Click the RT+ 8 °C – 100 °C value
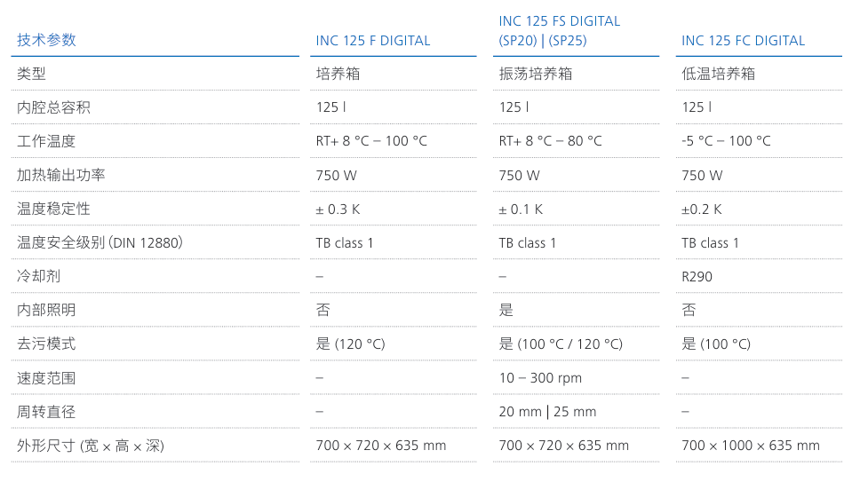Screen dimensions: 868x482 point(371,141)
